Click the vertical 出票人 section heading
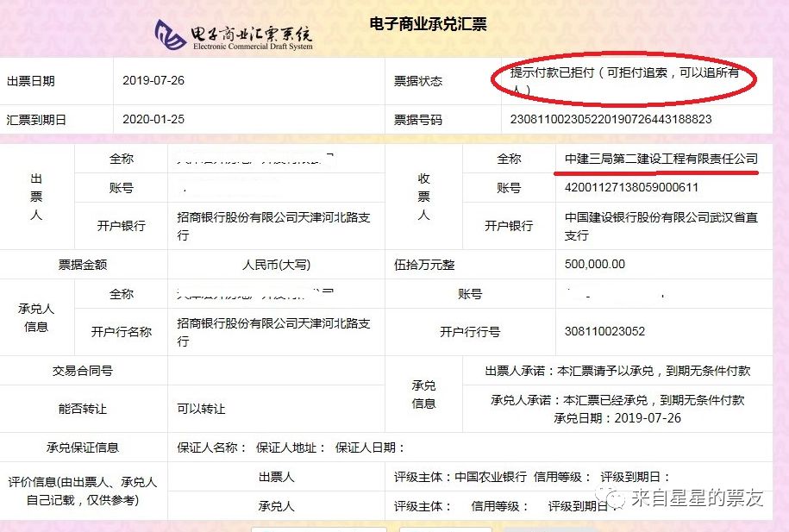This screenshot has height=532, width=789. 36,197
